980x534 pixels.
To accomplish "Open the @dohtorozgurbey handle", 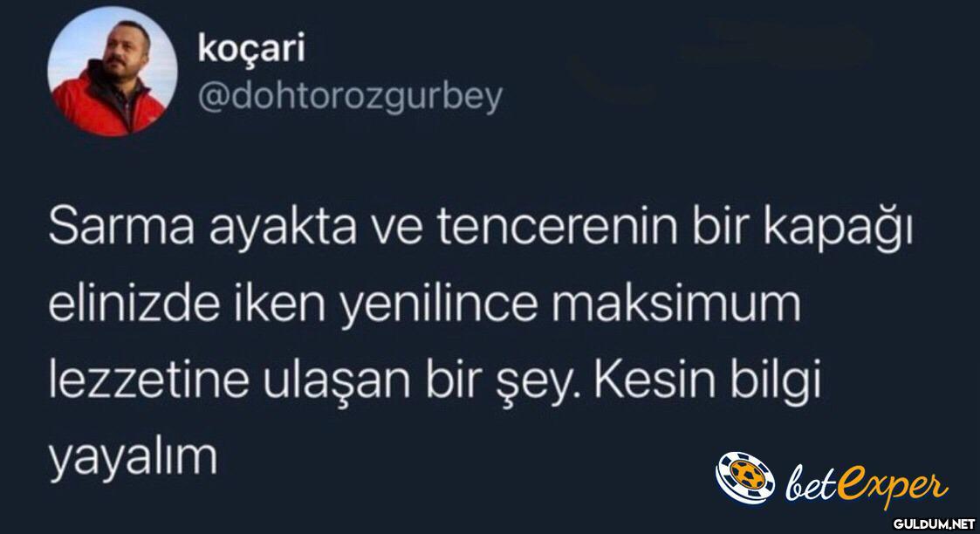I will pyautogui.click(x=350, y=98).
